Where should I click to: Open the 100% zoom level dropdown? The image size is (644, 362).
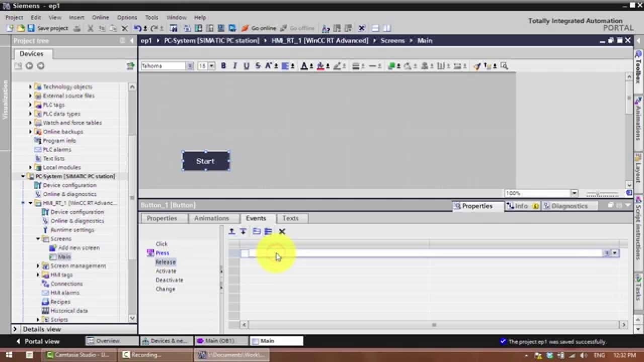[x=574, y=193]
